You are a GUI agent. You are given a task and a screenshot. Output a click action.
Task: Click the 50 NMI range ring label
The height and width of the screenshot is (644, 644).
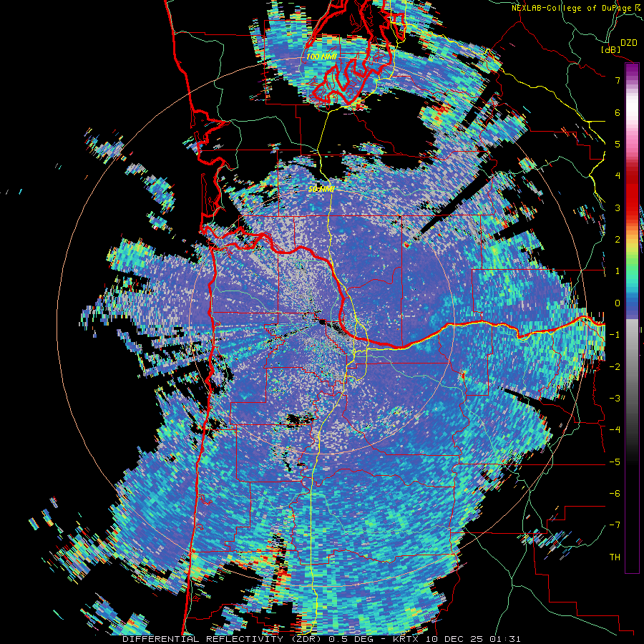pos(321,190)
